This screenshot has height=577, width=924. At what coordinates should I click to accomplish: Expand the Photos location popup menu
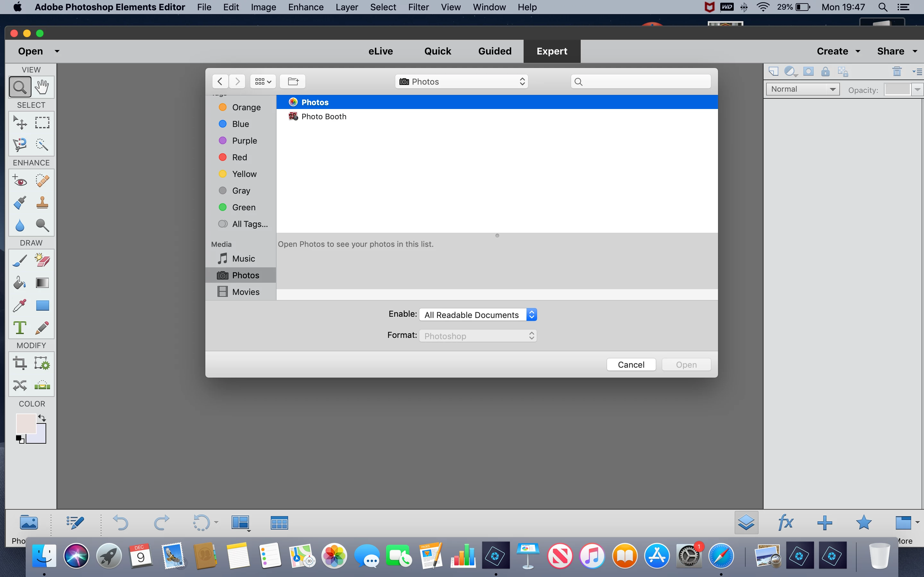click(x=461, y=82)
